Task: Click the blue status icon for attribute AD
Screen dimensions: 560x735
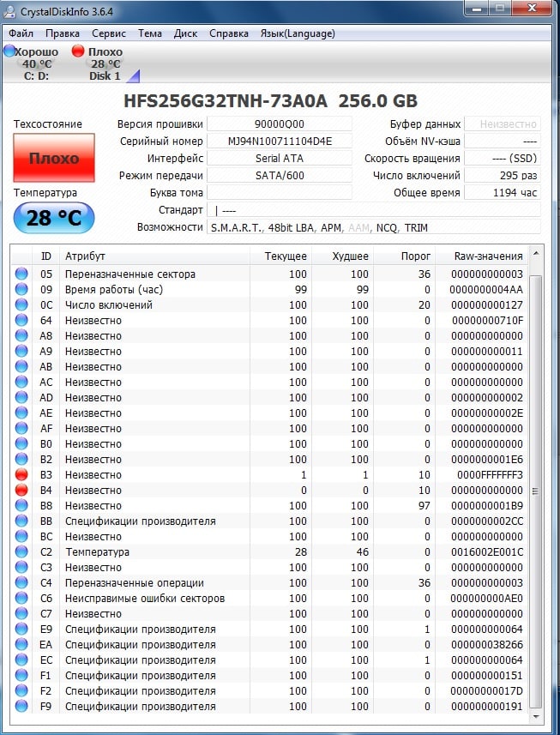Action: [21, 397]
